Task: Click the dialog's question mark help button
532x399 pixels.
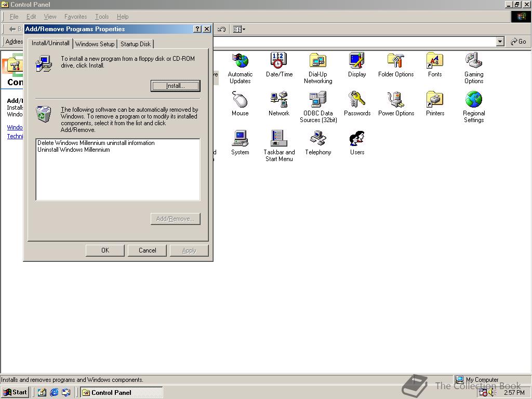Action: pos(197,29)
